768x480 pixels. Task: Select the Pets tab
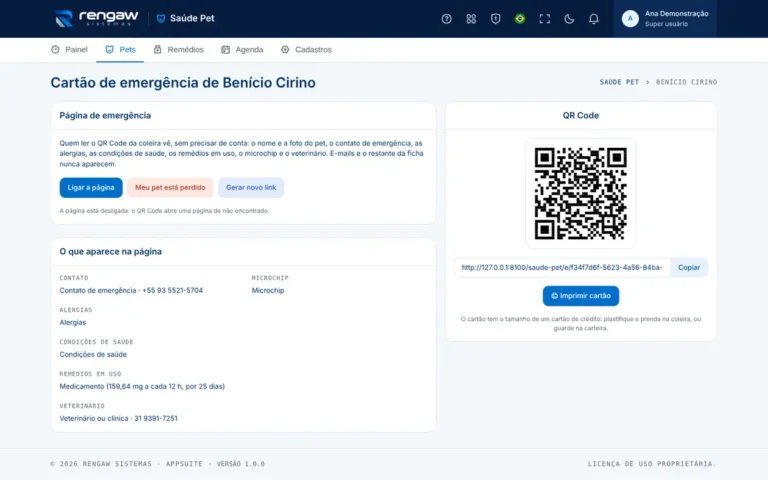click(120, 49)
